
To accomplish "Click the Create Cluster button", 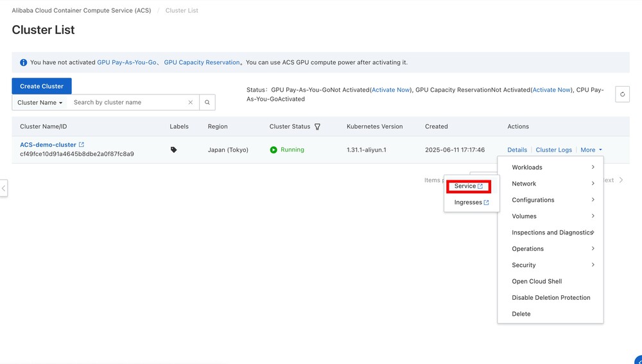I will coord(42,86).
